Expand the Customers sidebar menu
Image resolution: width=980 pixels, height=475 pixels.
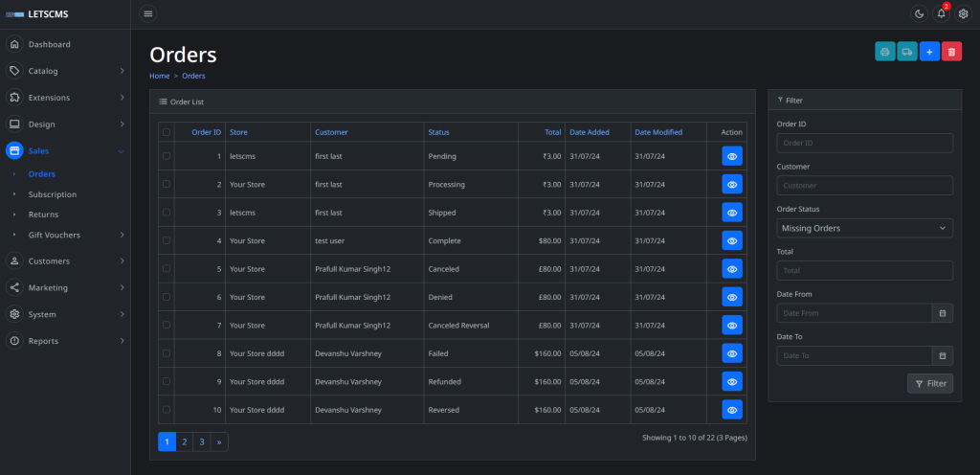pyautogui.click(x=65, y=260)
